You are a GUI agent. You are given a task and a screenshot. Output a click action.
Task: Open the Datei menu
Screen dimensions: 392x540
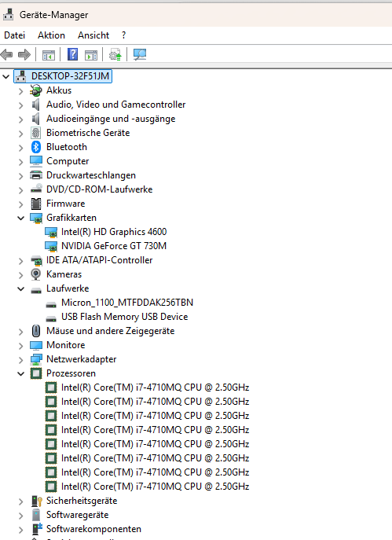point(14,35)
